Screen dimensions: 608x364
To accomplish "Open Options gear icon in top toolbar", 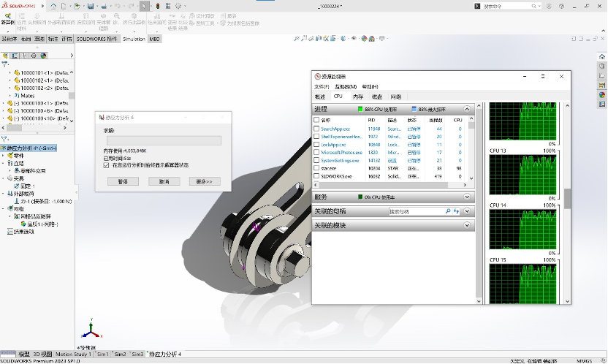I will coord(178,6).
